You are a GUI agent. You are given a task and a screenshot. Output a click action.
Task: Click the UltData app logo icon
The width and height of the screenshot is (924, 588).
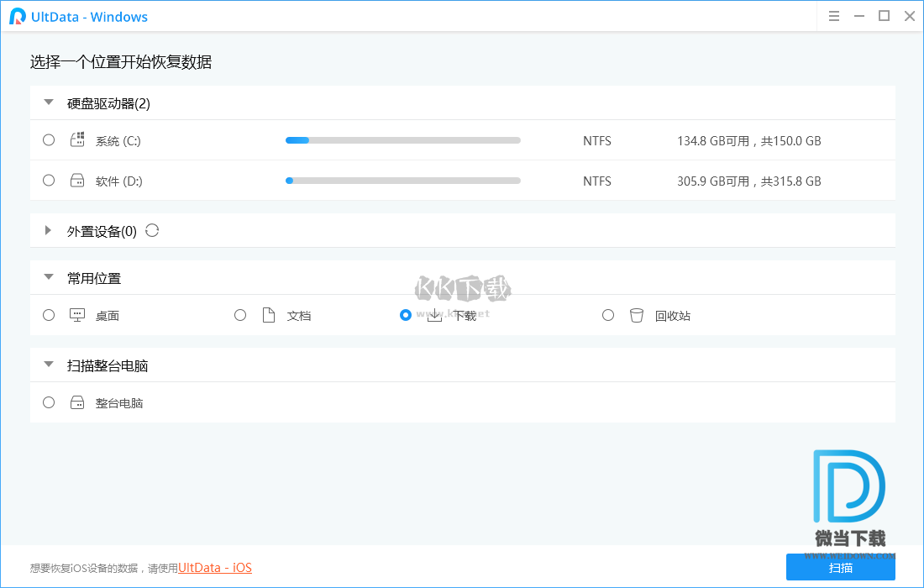point(14,16)
